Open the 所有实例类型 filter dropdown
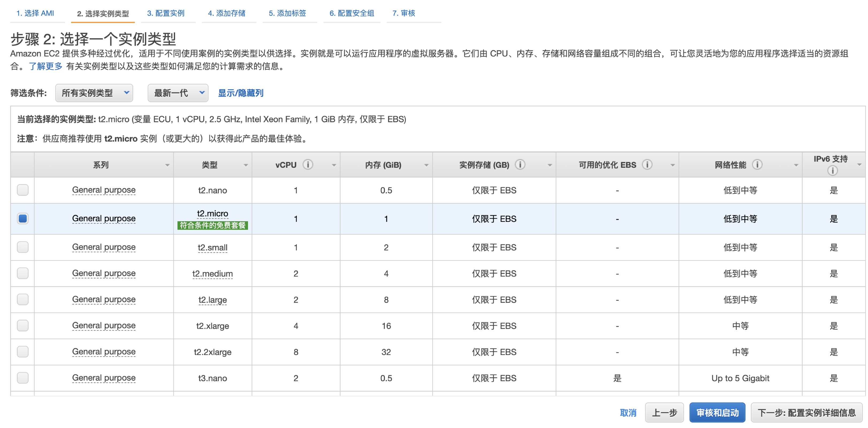 click(x=94, y=93)
